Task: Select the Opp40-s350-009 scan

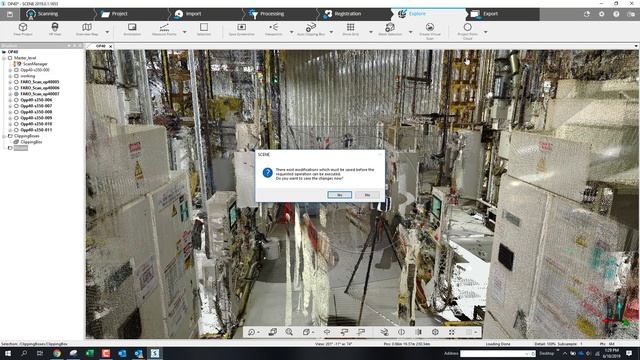Action: click(x=36, y=118)
